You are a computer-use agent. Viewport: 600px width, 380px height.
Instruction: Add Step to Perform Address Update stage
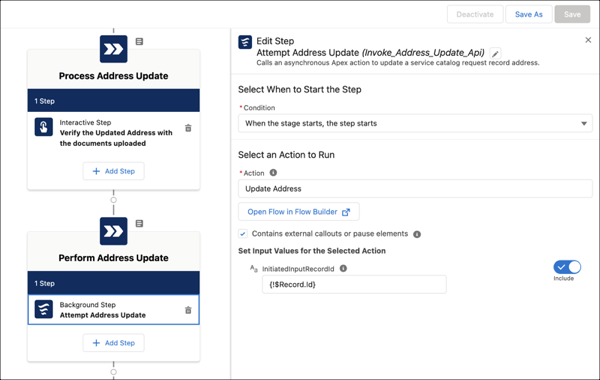pos(114,343)
